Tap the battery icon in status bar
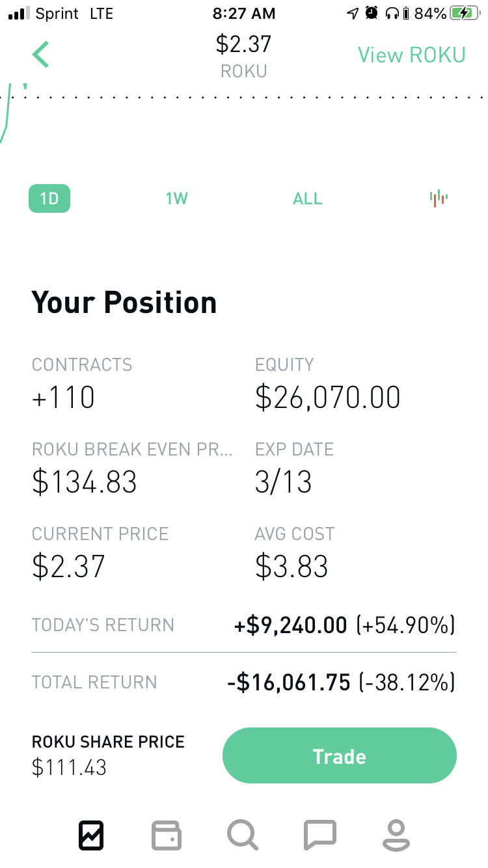 [465, 13]
